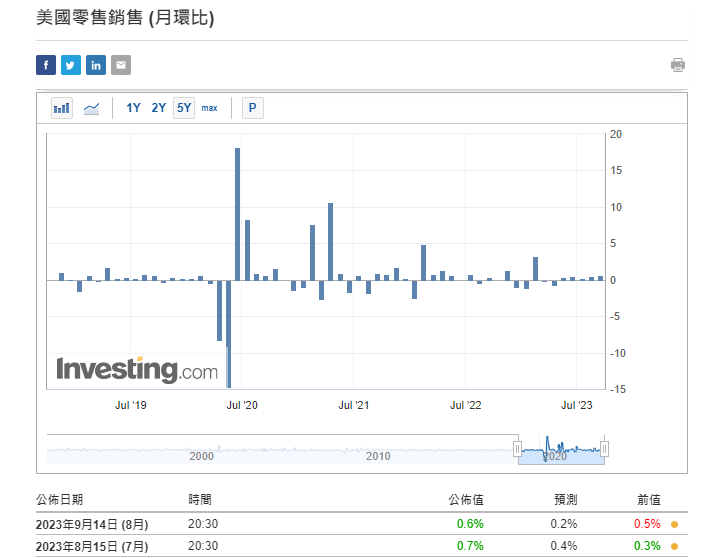Select 1Y time range
706x558 pixels.
click(134, 108)
